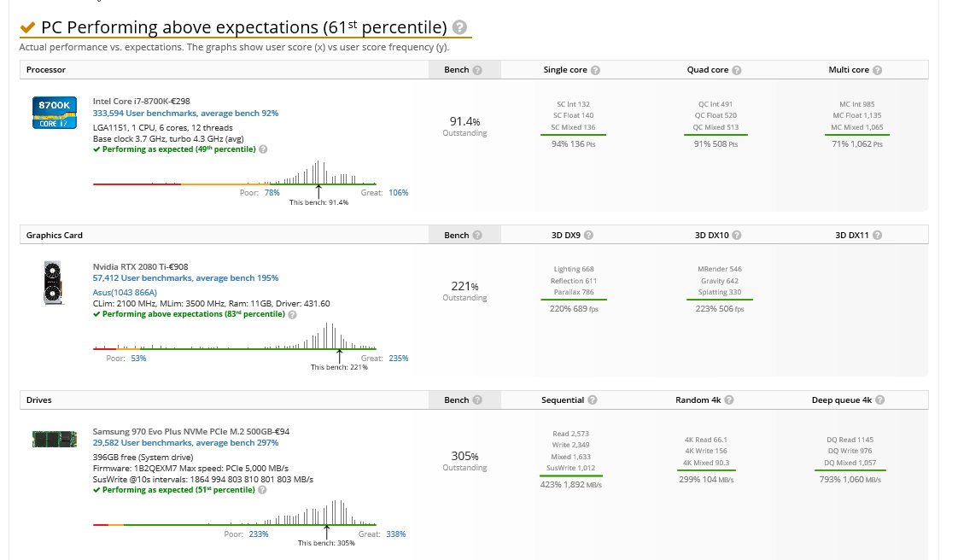
Task: Click the Asus(1043 866A) link
Action: [x=125, y=292]
